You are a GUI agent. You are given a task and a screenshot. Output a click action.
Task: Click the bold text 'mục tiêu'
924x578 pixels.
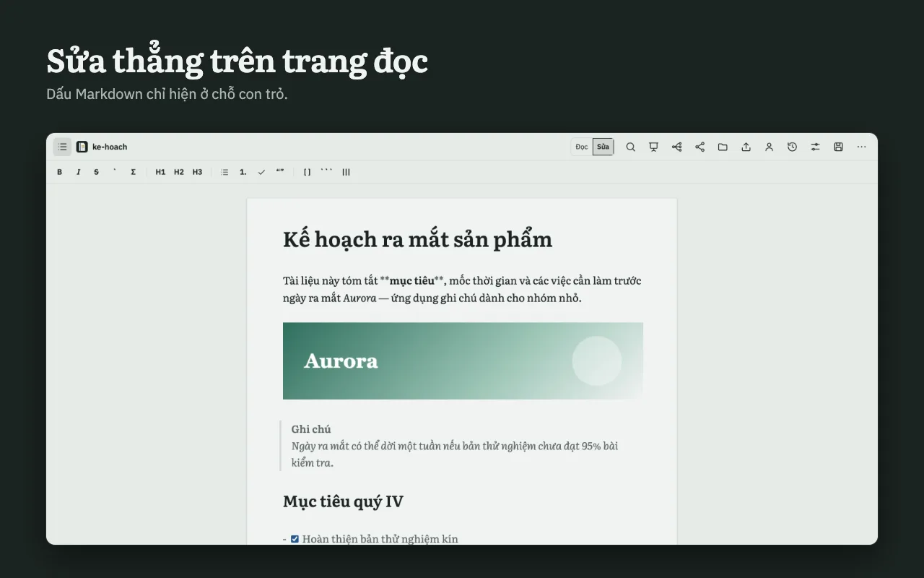click(412, 280)
